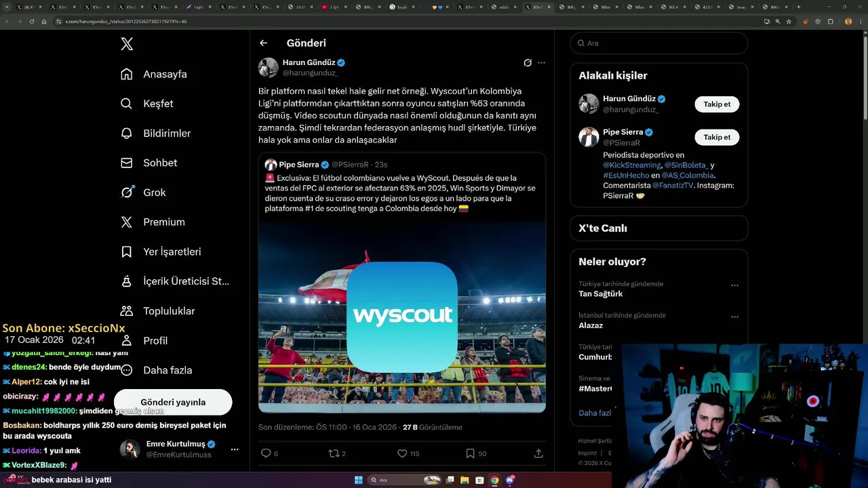Follow Harun Gündüz with Takip et

pyautogui.click(x=717, y=104)
